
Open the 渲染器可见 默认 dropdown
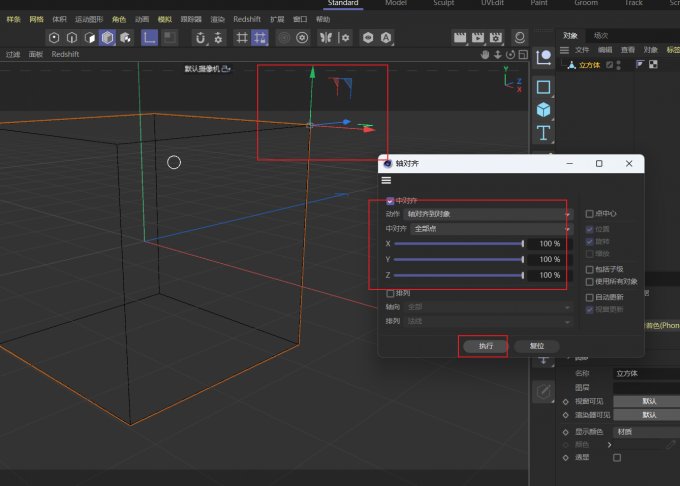(647, 415)
